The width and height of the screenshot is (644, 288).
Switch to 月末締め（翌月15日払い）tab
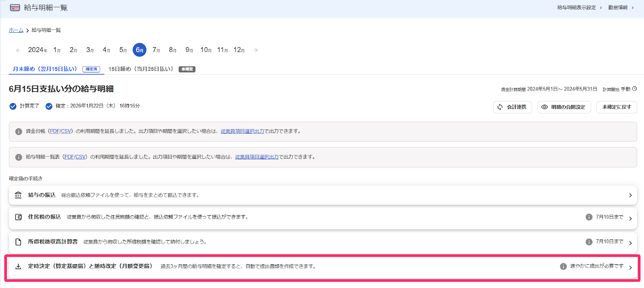click(x=56, y=69)
